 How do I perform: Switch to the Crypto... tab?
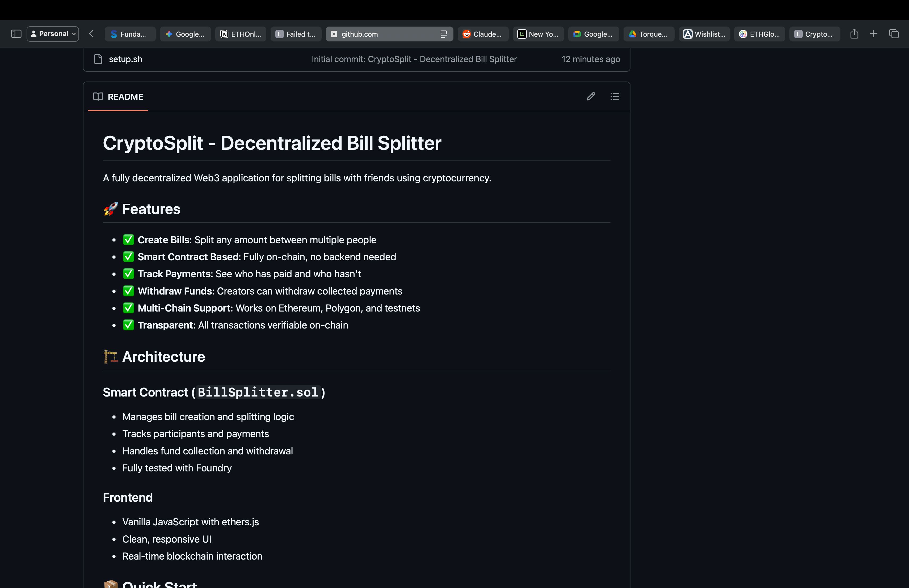click(815, 34)
